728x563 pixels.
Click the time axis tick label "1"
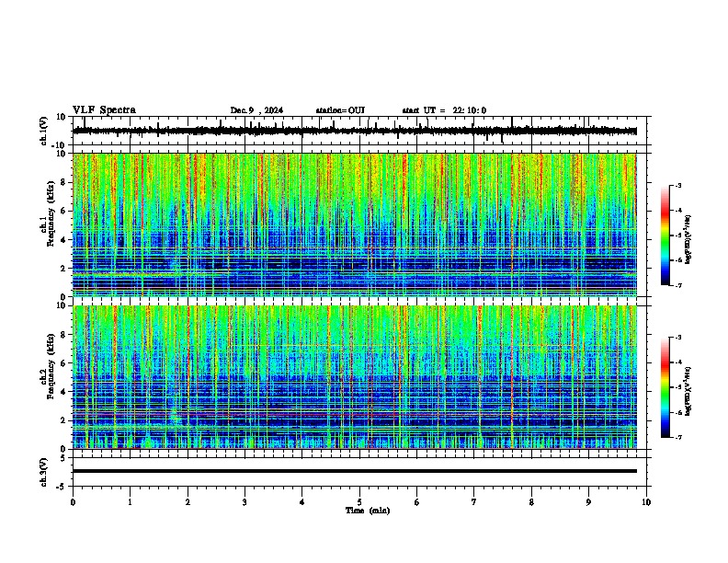pyautogui.click(x=130, y=502)
